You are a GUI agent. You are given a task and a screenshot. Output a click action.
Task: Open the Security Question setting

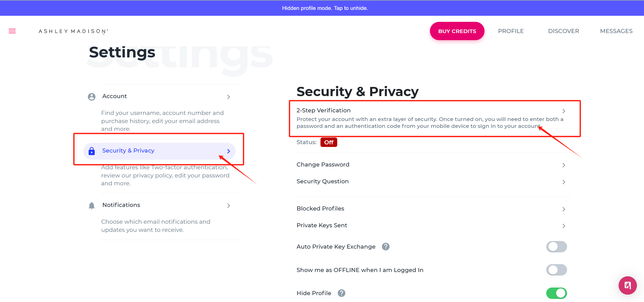click(432, 182)
